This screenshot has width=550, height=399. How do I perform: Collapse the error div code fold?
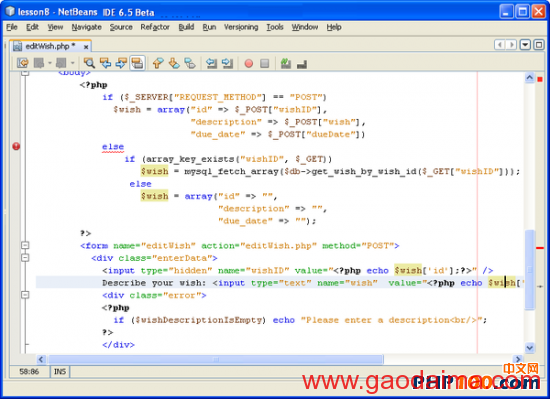tap(25, 295)
